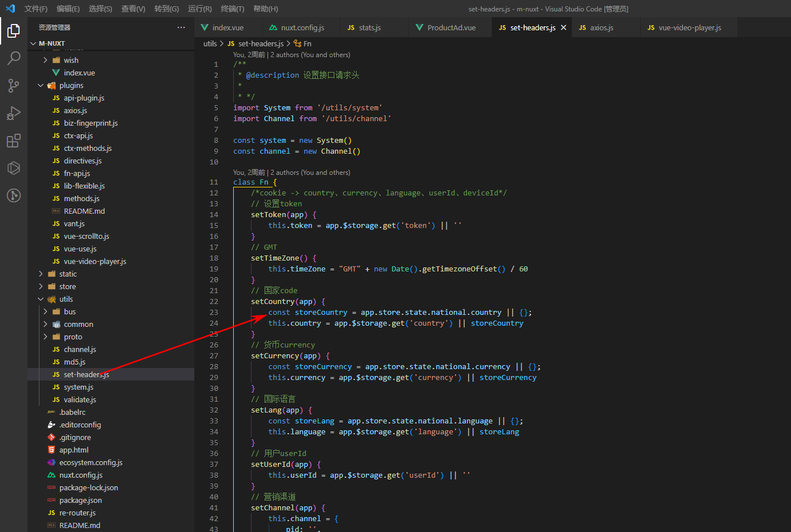
Task: Open methods.js in the plugins folder
Action: tap(111, 198)
